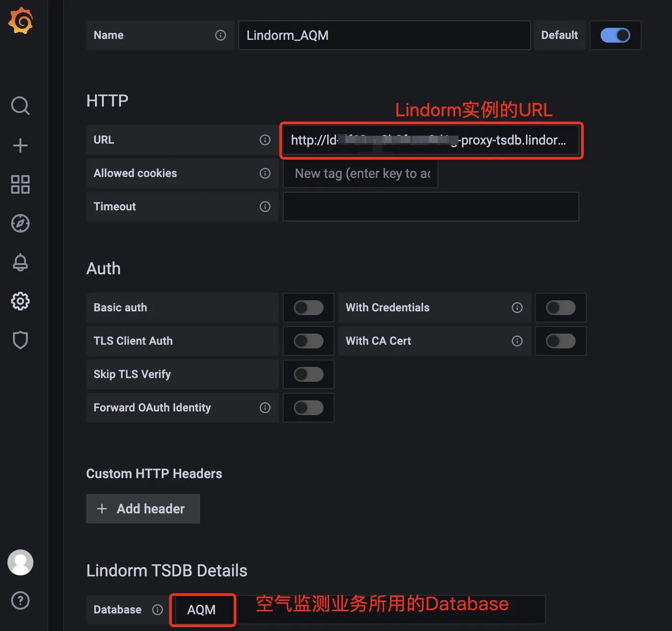Enable the TLS Client Auth switch
This screenshot has height=631, width=672.
tap(309, 341)
